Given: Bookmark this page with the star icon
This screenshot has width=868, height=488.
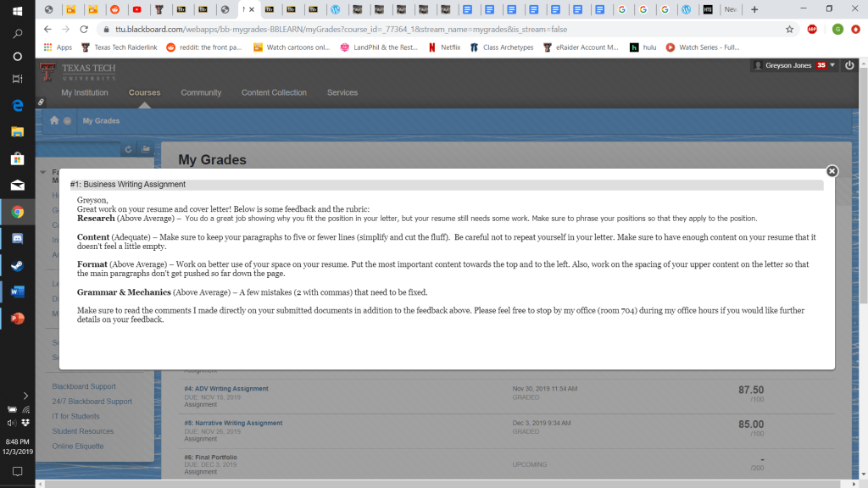Looking at the screenshot, I should point(789,29).
